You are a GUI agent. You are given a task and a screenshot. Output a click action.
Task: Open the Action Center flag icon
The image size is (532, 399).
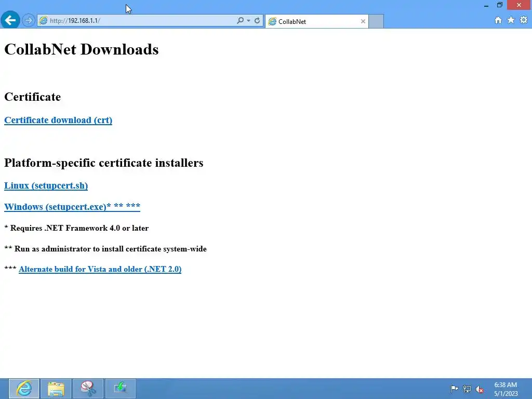coord(454,389)
